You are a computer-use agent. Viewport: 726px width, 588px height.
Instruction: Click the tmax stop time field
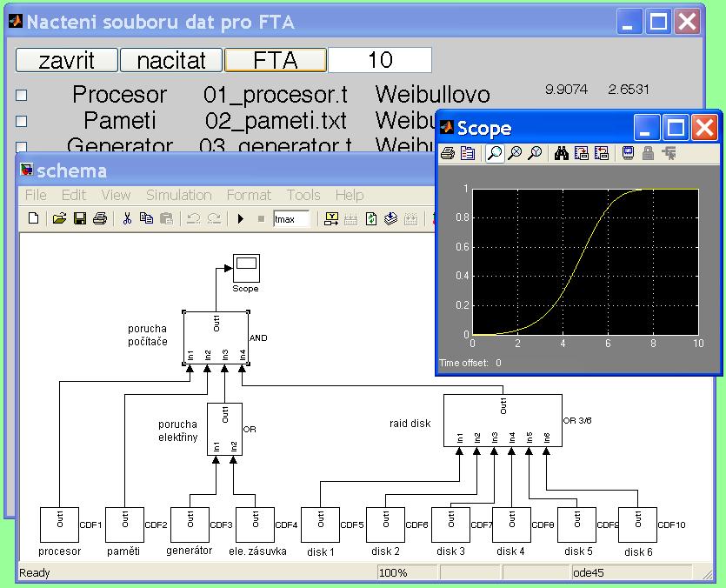coord(291,219)
